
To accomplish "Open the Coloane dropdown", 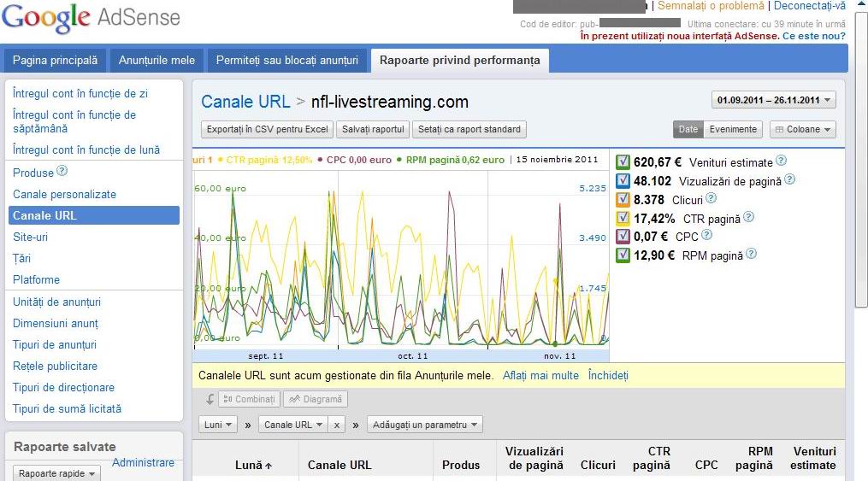I will 803,129.
